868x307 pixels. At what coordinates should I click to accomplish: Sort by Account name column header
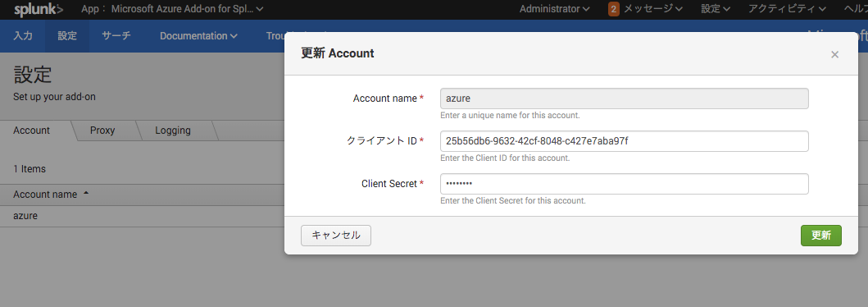(x=51, y=195)
